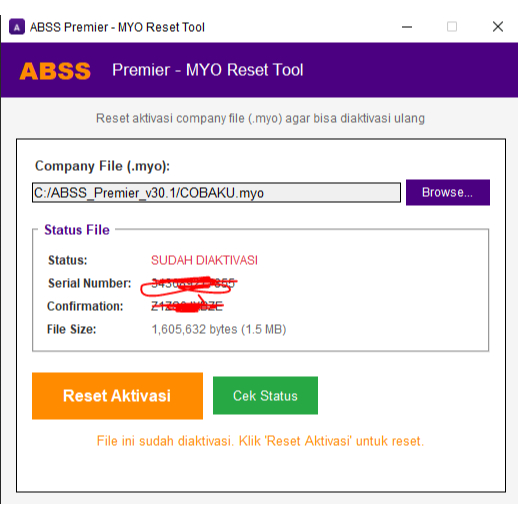Click the green Cek Status button
The image size is (518, 518).
265,396
